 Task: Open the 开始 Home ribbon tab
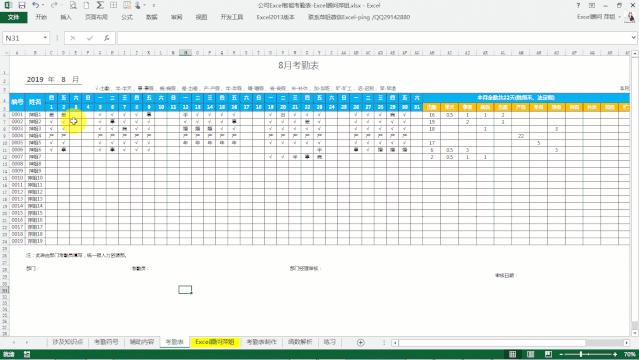pyautogui.click(x=41, y=17)
